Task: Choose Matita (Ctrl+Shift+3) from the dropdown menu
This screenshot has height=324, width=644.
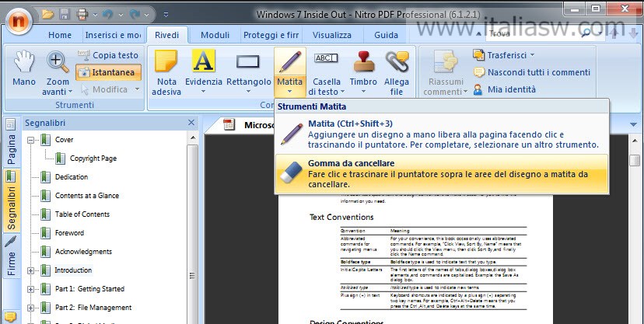Action: pyautogui.click(x=442, y=134)
